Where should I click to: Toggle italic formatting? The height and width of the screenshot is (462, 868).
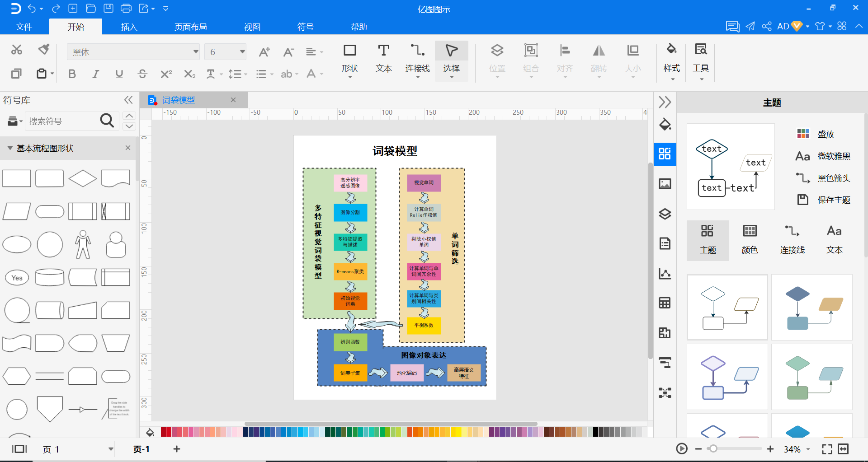tap(95, 74)
